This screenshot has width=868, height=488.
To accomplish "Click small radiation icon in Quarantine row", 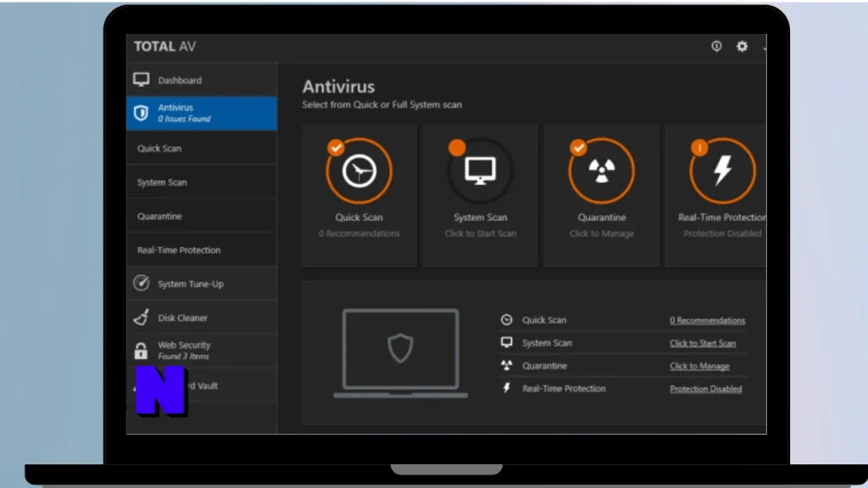I will [x=507, y=365].
